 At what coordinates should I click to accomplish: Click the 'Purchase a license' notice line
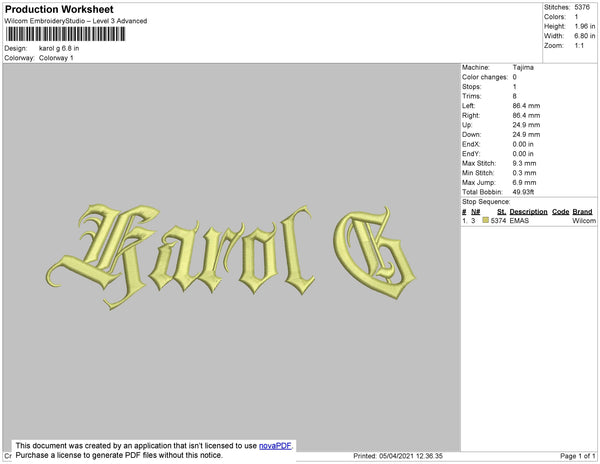119,455
